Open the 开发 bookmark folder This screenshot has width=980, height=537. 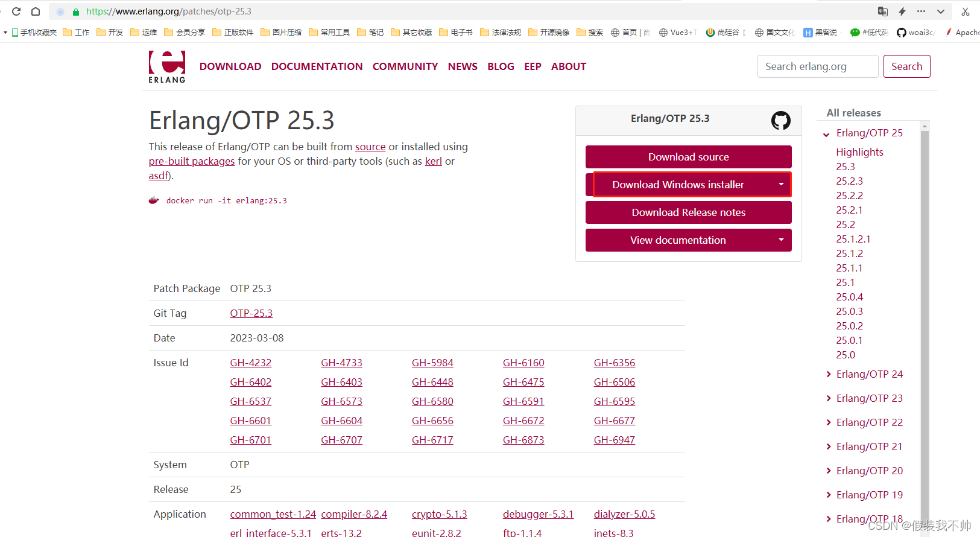[110, 33]
